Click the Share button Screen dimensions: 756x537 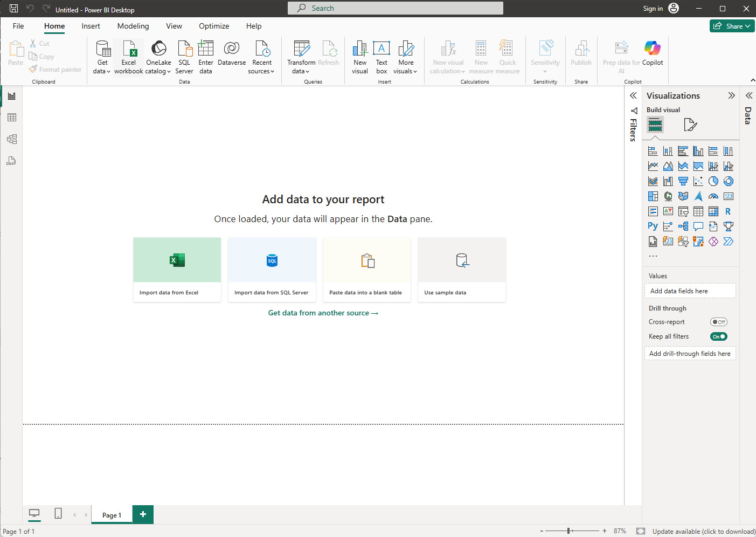click(732, 26)
